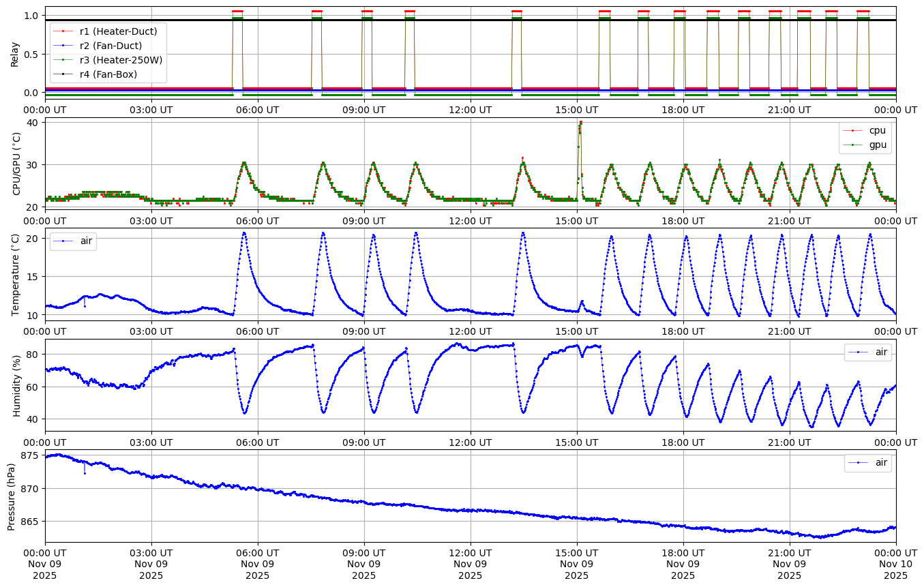Image resolution: width=924 pixels, height=587 pixels.
Task: Select the Humidity (%) axis label
Action: click(x=17, y=385)
